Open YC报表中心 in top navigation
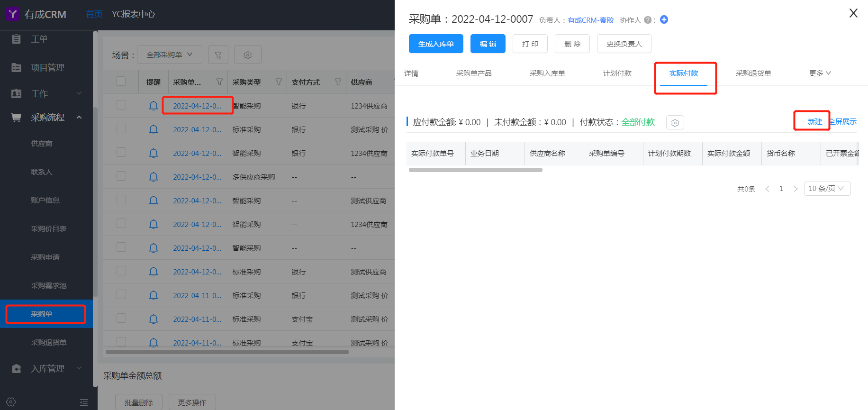The width and height of the screenshot is (868, 410). 134,14
